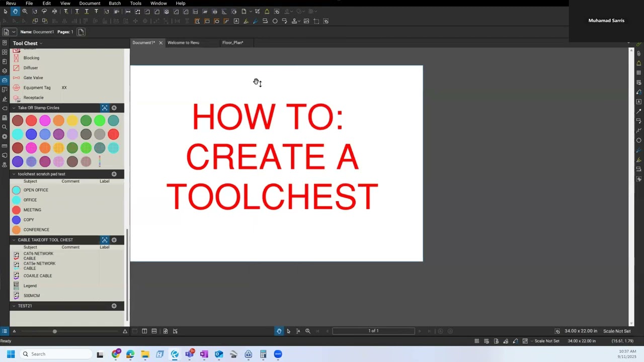644x362 pixels.
Task: Expand the TEST21 tool set
Action: pyautogui.click(x=14, y=306)
